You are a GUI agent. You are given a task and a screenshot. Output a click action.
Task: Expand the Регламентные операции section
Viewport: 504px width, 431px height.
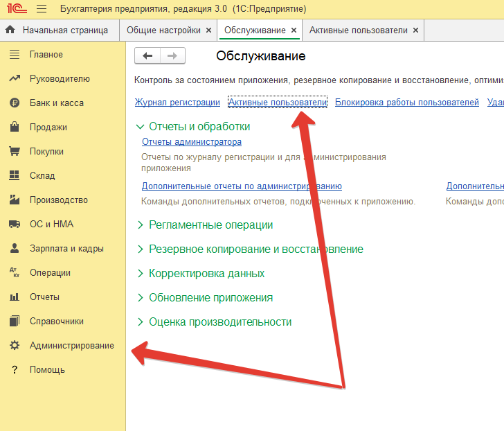(140, 225)
